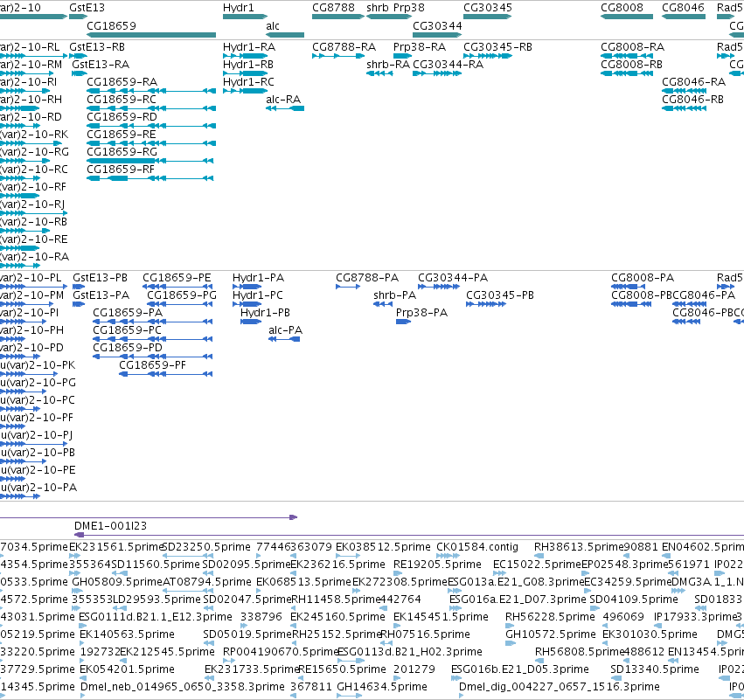Select the Prp38-PA protein label

coord(421,313)
